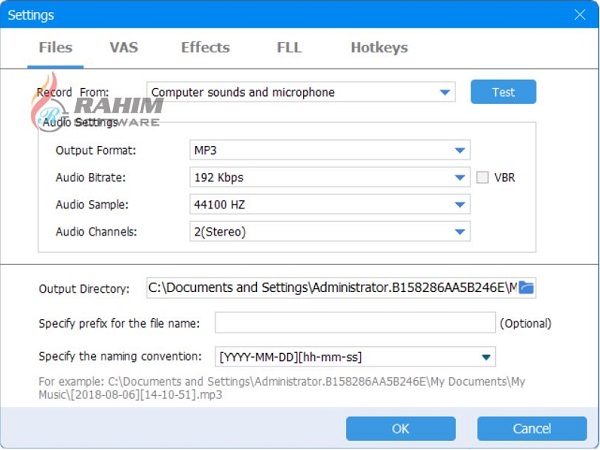Click the example path text below

pyautogui.click(x=282, y=388)
